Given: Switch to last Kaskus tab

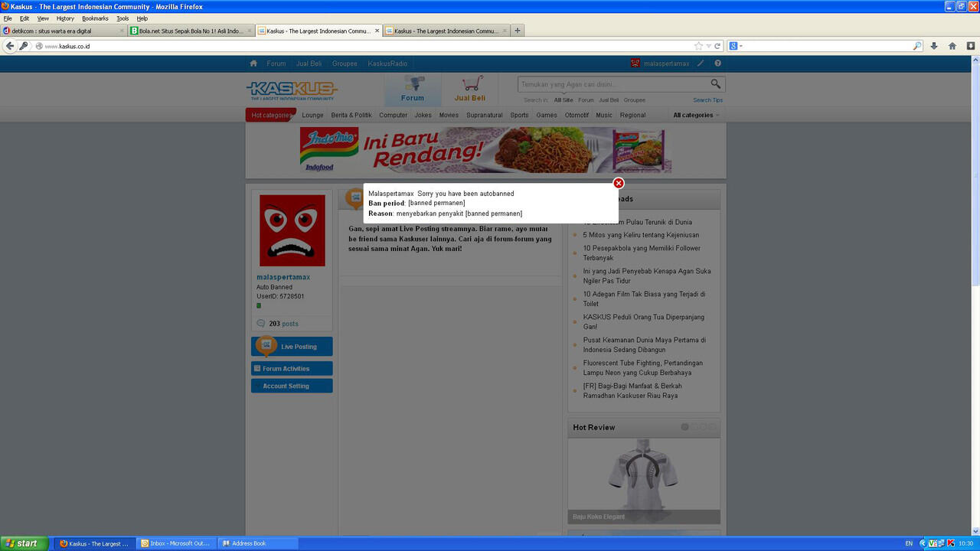Looking at the screenshot, I should pyautogui.click(x=446, y=31).
